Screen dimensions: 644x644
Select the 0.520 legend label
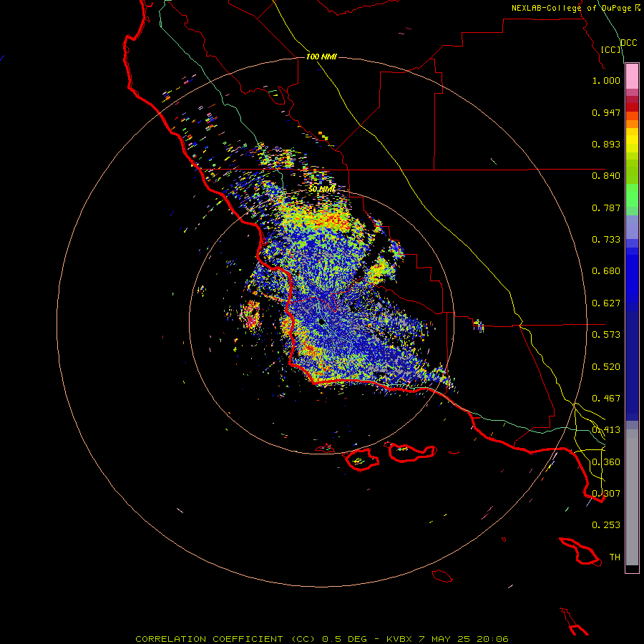(606, 367)
